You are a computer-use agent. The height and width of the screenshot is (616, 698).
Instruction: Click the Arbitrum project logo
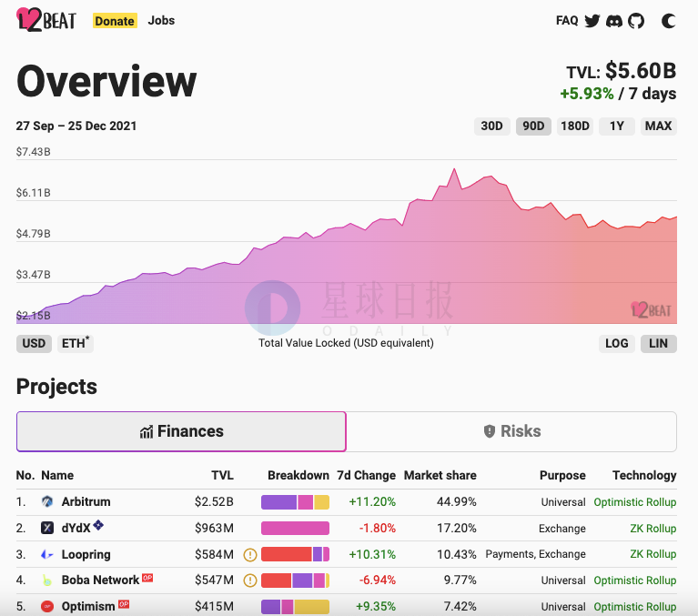pyautogui.click(x=47, y=501)
